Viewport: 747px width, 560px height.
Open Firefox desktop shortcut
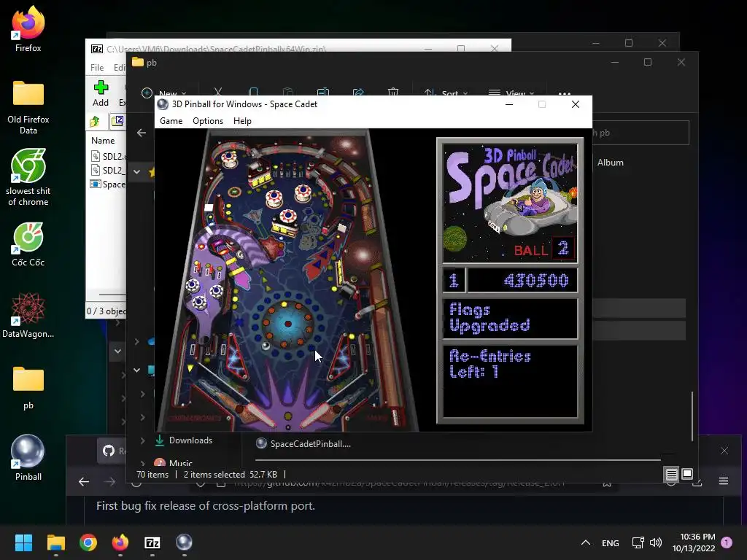point(28,29)
